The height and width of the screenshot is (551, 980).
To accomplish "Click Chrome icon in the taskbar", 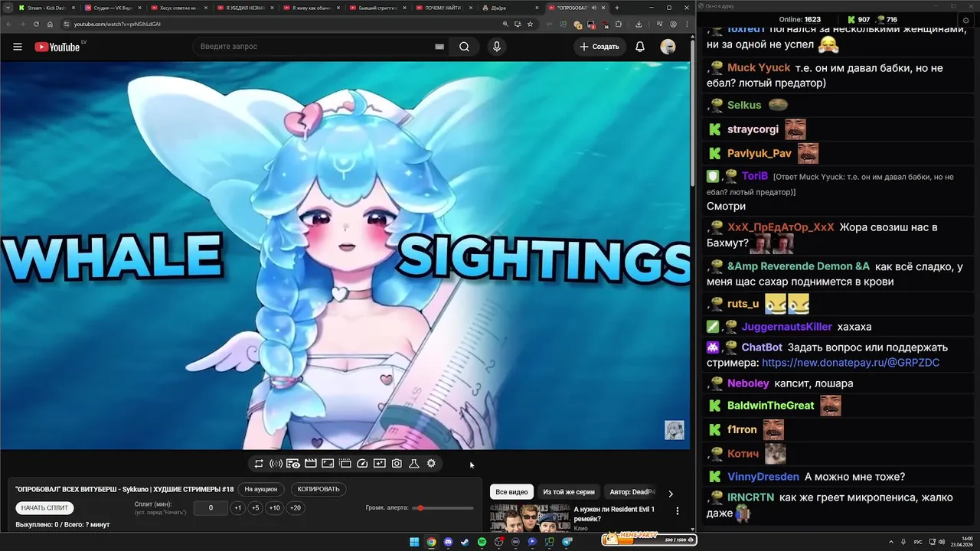I will click(x=431, y=542).
